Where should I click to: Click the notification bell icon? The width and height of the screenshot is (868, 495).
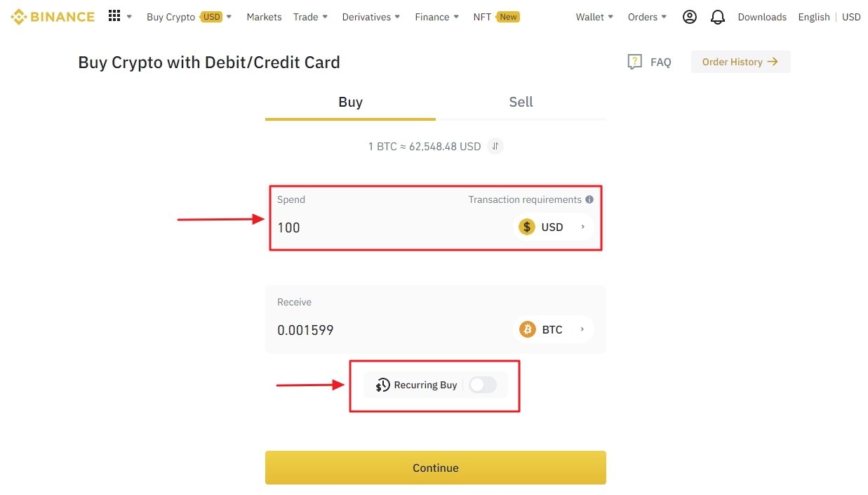(x=718, y=16)
